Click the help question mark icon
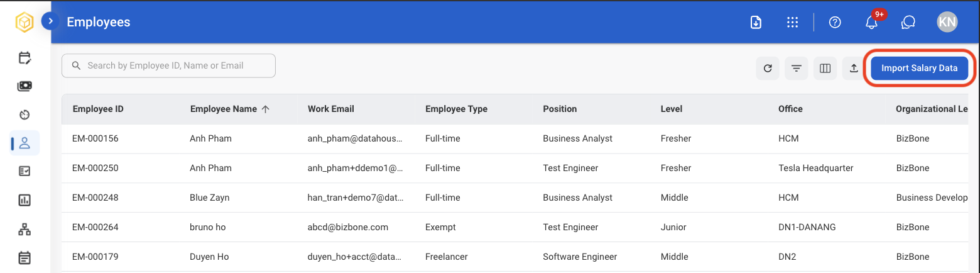This screenshot has height=273, width=980. (x=835, y=22)
